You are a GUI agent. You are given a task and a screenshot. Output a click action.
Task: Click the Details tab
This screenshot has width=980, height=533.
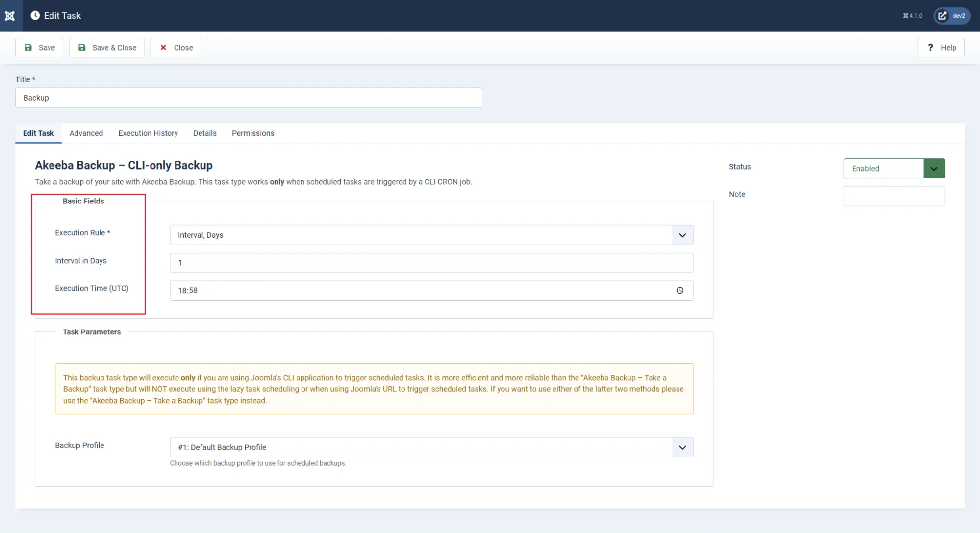(204, 133)
